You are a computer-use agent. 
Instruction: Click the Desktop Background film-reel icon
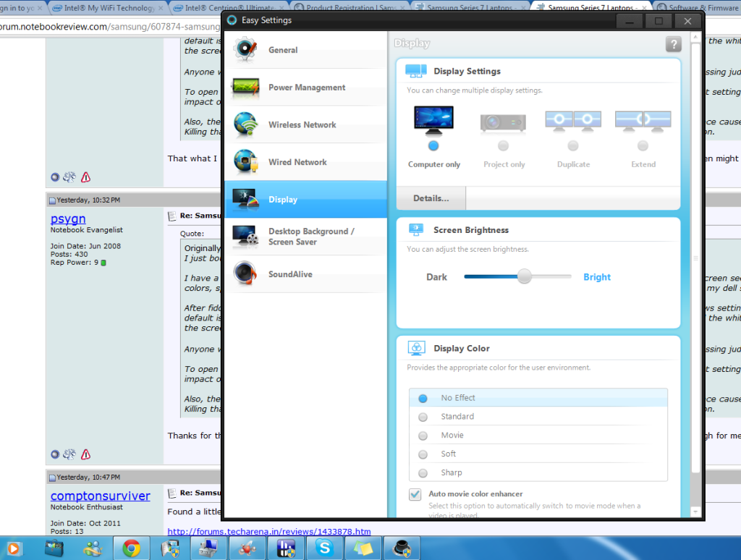245,237
